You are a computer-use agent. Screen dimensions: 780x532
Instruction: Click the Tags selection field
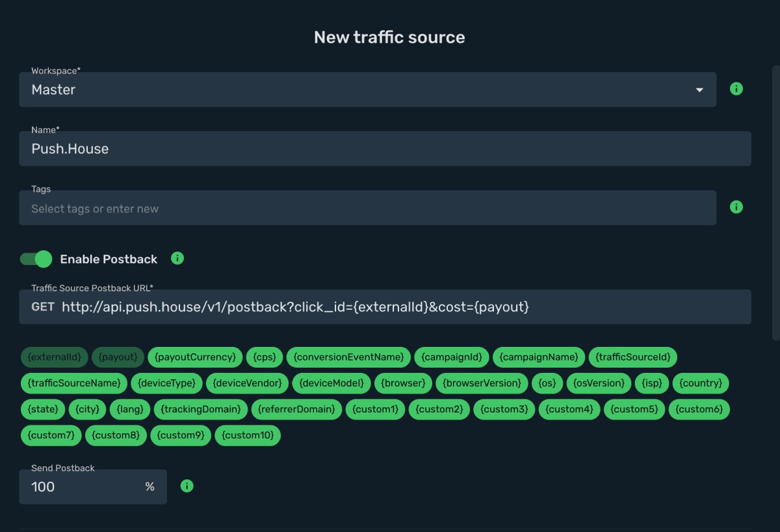coord(367,208)
